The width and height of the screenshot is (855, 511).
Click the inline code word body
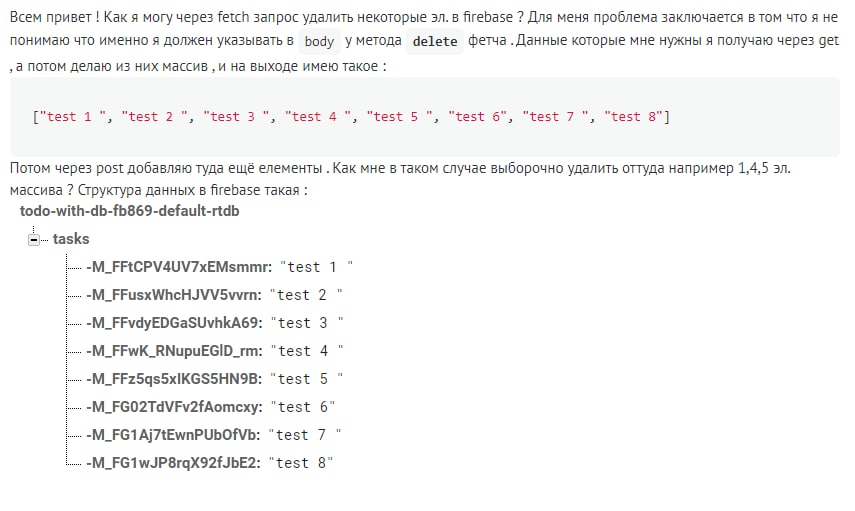point(319,41)
